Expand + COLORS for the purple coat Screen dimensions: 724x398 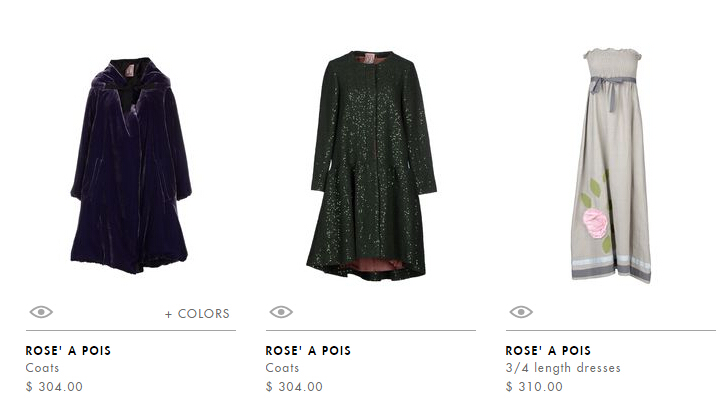pyautogui.click(x=197, y=314)
